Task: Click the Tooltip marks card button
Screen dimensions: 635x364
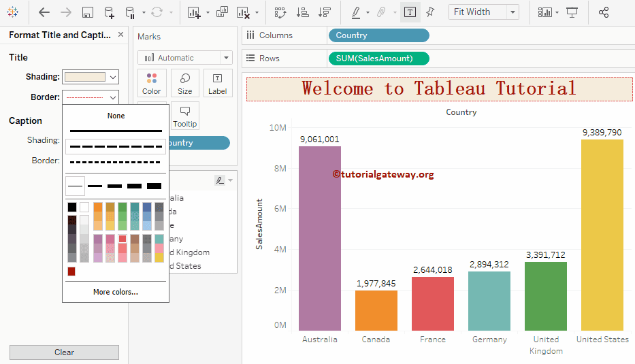Action: [184, 116]
